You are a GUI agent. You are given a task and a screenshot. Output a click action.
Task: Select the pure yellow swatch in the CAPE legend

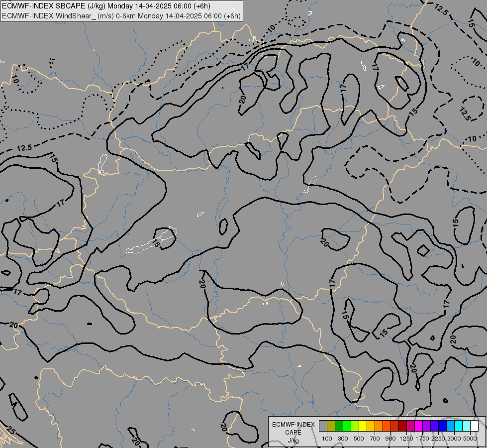(363, 426)
